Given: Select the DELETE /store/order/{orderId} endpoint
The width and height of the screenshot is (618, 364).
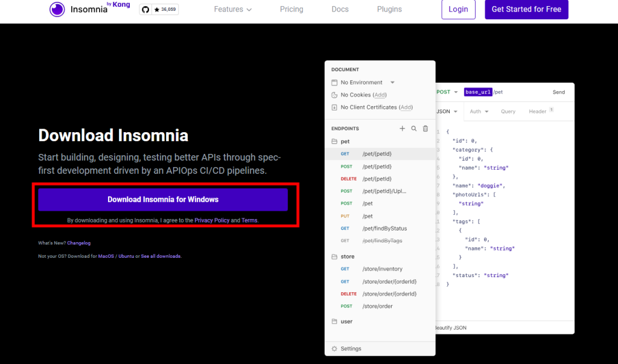Looking at the screenshot, I should [x=380, y=294].
